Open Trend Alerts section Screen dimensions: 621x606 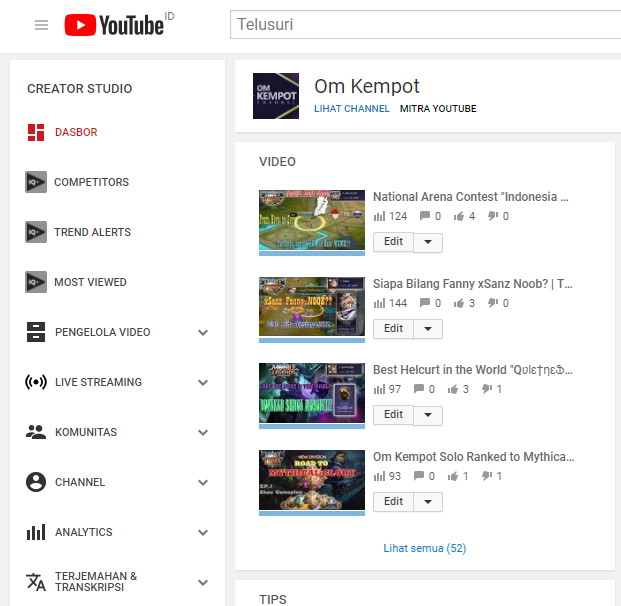coord(93,232)
